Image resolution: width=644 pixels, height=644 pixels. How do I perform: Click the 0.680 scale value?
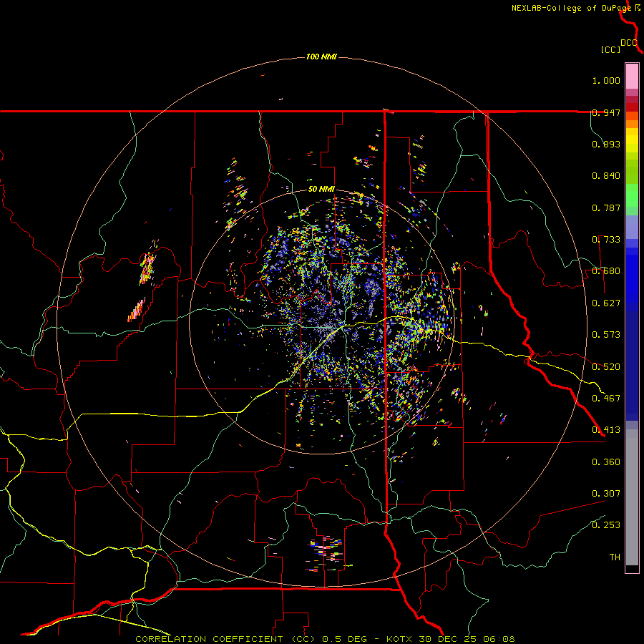606,271
